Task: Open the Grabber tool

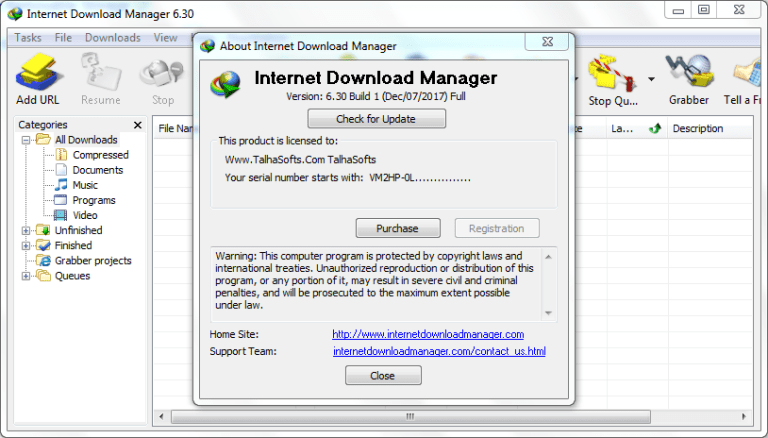Action: coord(688,72)
